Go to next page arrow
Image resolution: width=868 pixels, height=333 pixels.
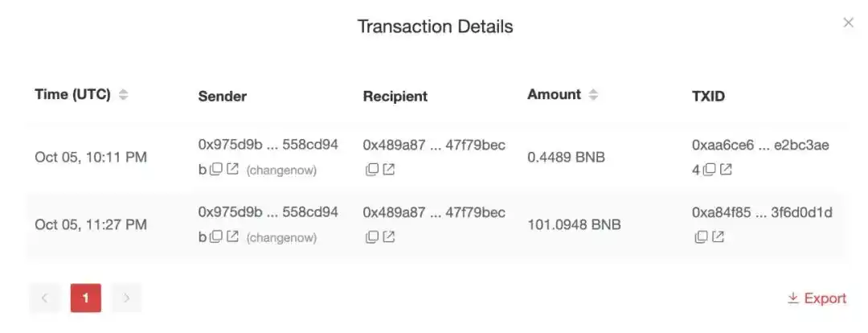click(127, 298)
